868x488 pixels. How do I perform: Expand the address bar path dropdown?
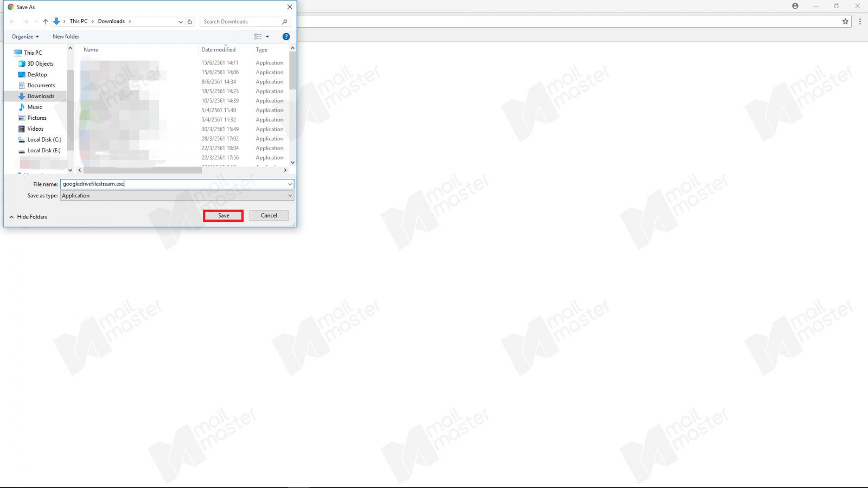181,22
